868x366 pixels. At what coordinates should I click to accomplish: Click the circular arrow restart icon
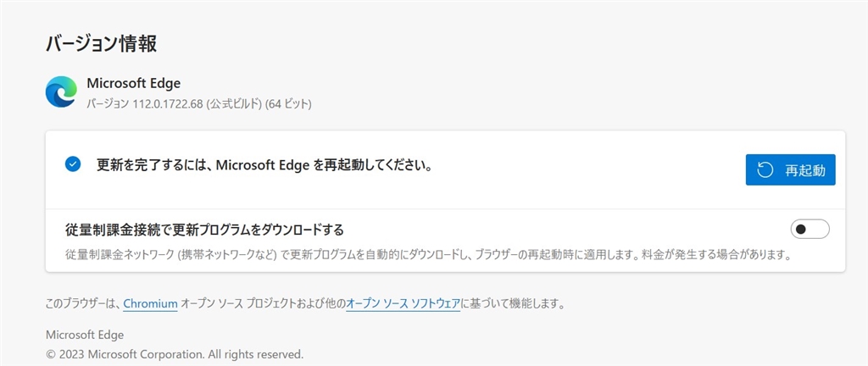[x=765, y=169]
